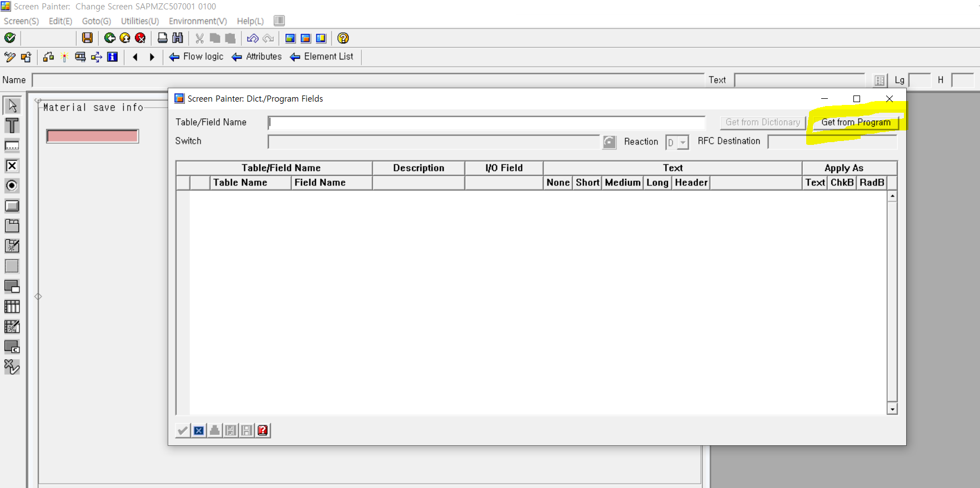980x488 pixels.
Task: Click the Table Name column header
Action: [x=250, y=183]
